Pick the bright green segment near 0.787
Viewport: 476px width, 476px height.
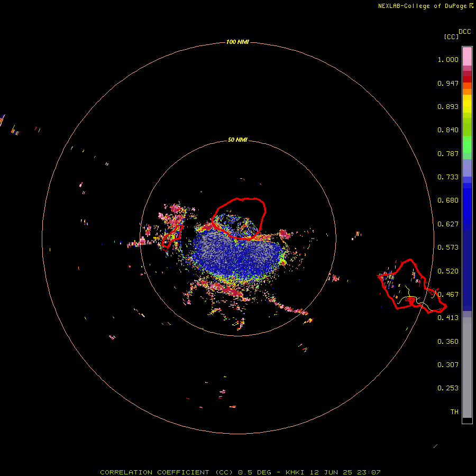click(x=467, y=144)
